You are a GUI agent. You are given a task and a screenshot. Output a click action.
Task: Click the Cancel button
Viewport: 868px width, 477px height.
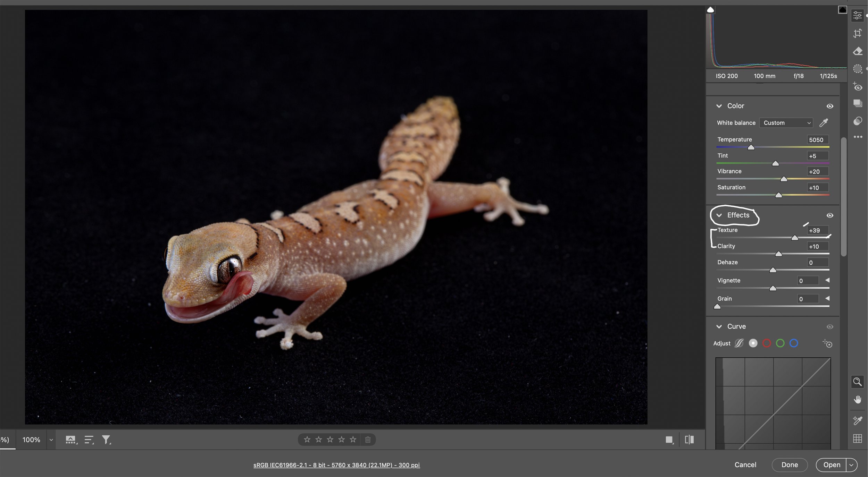pos(745,465)
